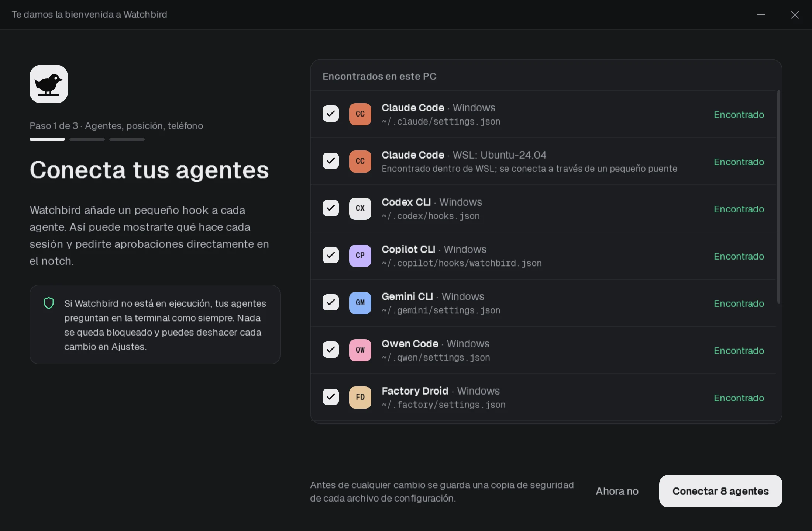
Task: Close the Watchbird welcome window
Action: 795,15
